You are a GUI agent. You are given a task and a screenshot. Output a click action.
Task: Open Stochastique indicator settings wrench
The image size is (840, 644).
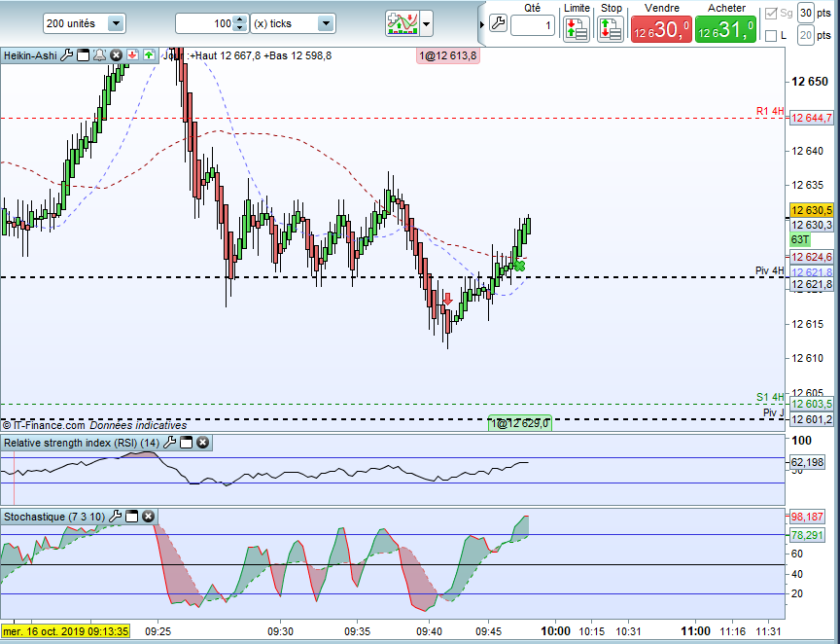tap(115, 517)
